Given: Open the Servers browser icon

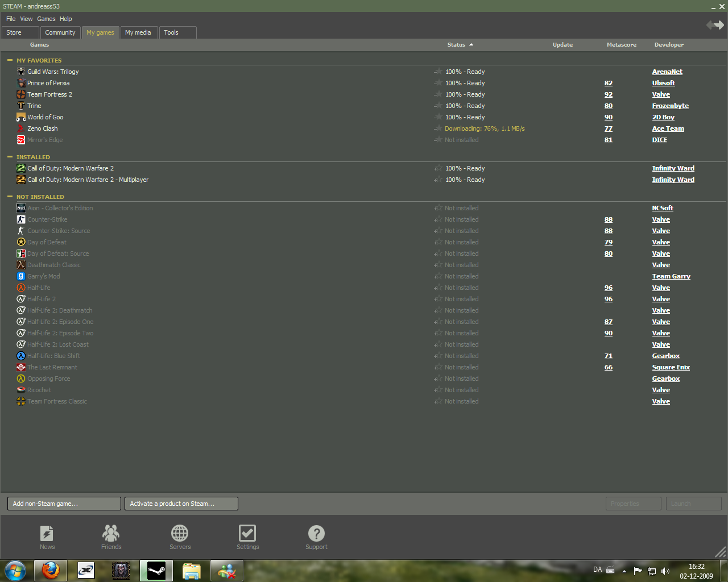Looking at the screenshot, I should [x=180, y=533].
